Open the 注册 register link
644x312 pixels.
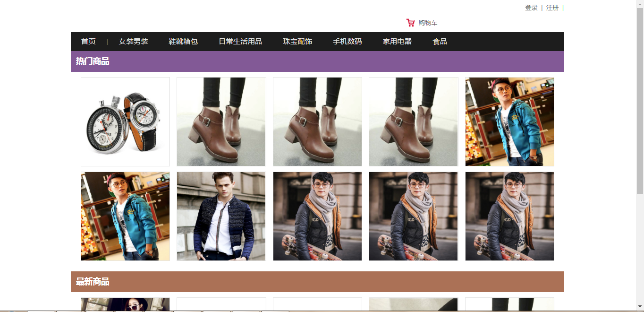(552, 8)
